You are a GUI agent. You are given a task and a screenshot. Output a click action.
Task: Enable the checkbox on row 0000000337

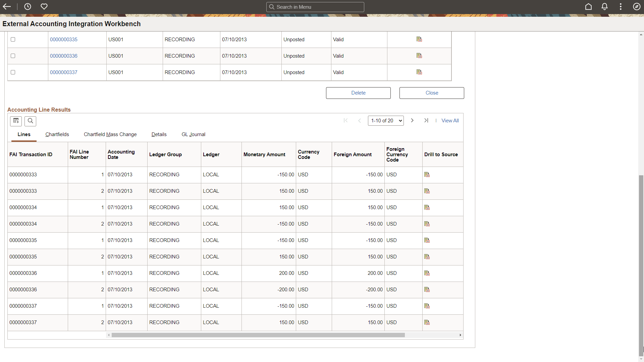[13, 72]
